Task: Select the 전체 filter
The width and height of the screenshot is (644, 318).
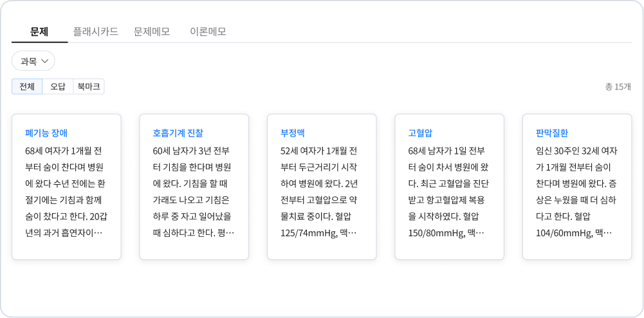Action: 27,87
